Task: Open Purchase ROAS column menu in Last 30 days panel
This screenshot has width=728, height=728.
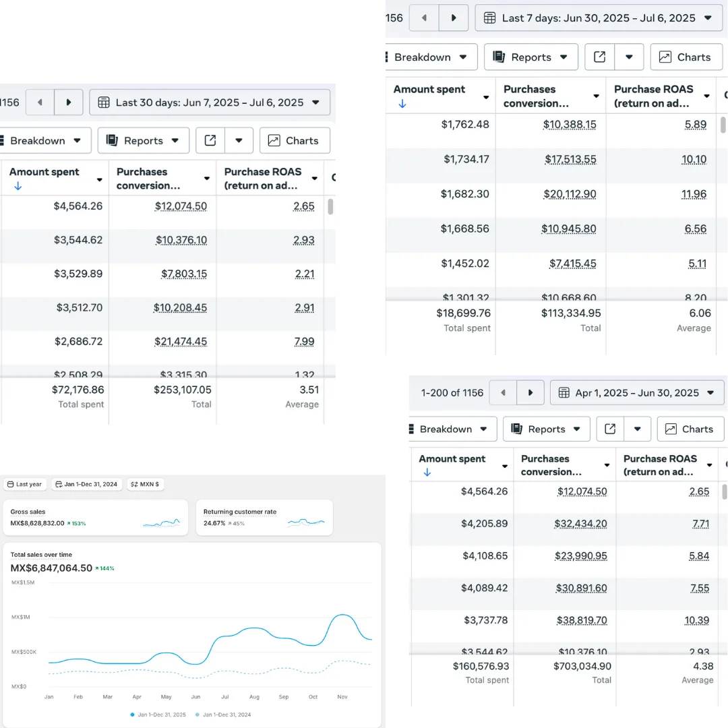Action: 315,179
